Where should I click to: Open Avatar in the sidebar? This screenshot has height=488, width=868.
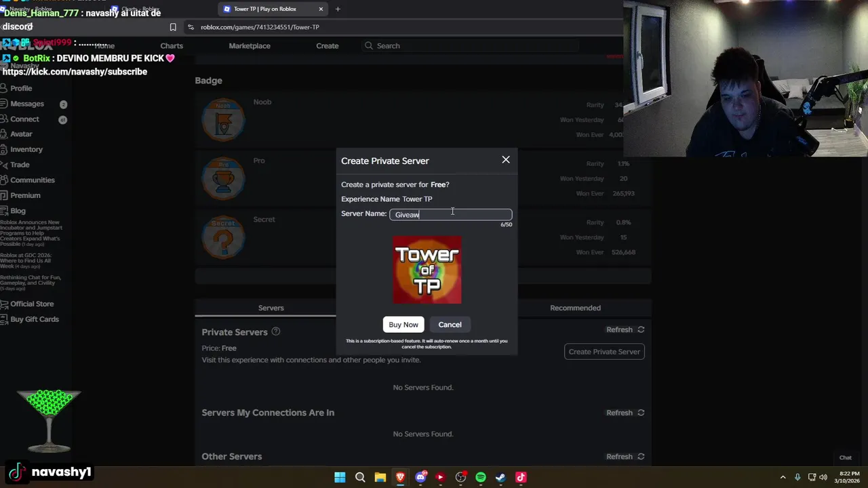click(x=21, y=134)
